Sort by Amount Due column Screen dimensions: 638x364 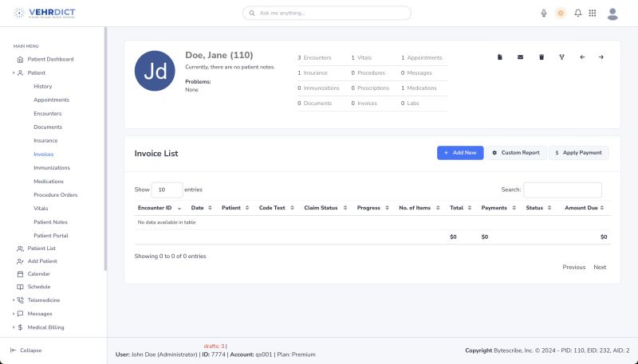click(x=585, y=208)
